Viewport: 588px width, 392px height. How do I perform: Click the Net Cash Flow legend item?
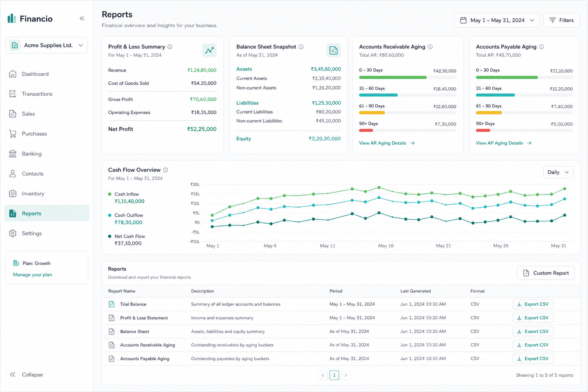click(127, 240)
